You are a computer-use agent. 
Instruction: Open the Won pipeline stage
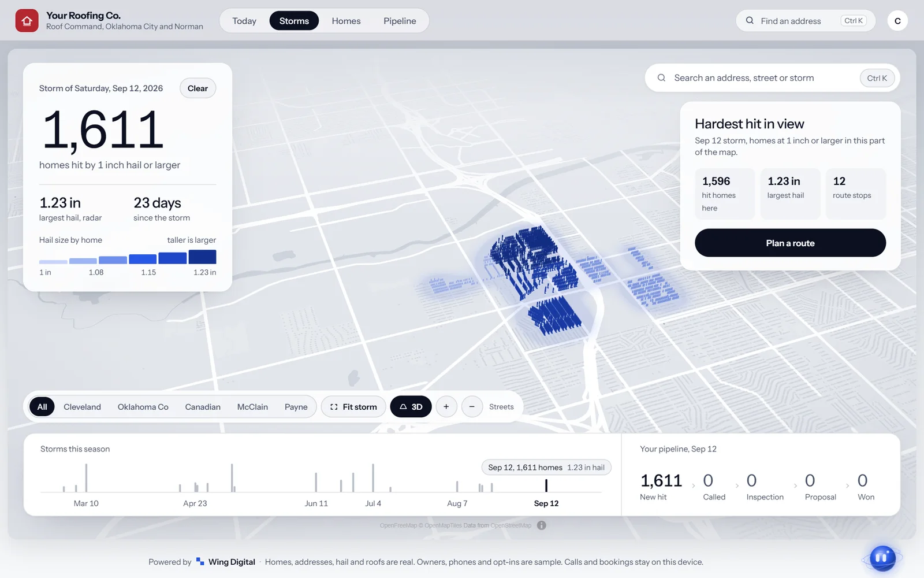866,486
